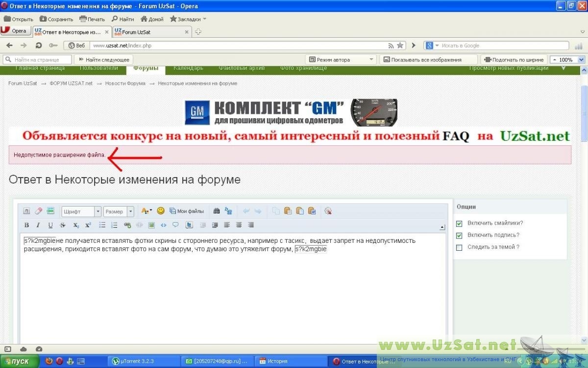The image size is (588, 368).
Task: Insert a numbered list
Action: coord(115,225)
